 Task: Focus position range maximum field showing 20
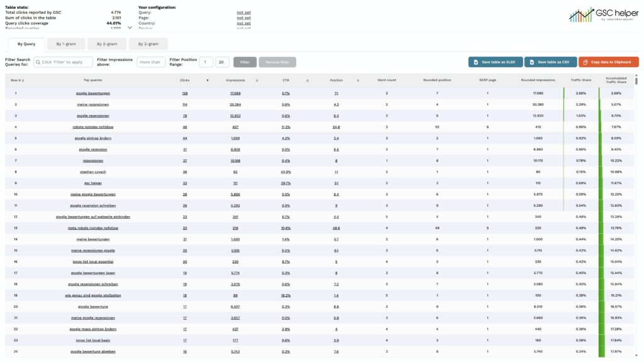pyautogui.click(x=222, y=62)
